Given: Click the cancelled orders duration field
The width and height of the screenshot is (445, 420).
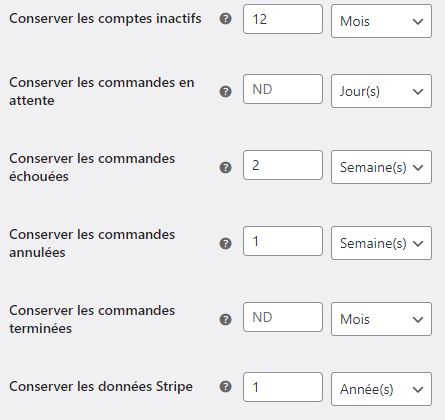Looking at the screenshot, I should tap(283, 241).
